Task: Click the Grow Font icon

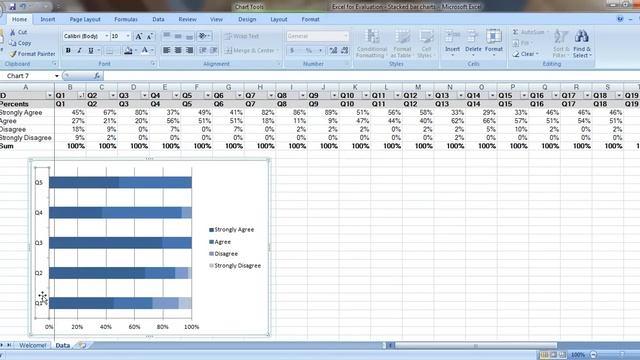Action: point(139,36)
